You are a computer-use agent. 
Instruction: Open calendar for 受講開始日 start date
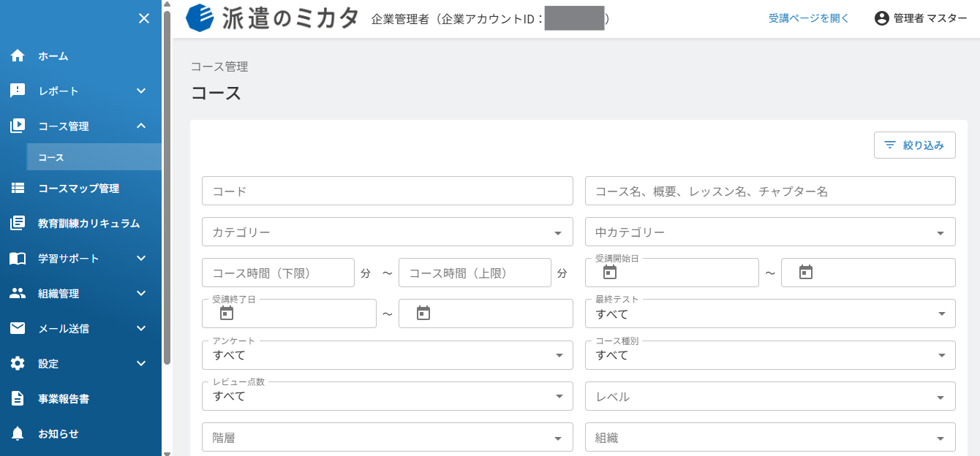[610, 273]
